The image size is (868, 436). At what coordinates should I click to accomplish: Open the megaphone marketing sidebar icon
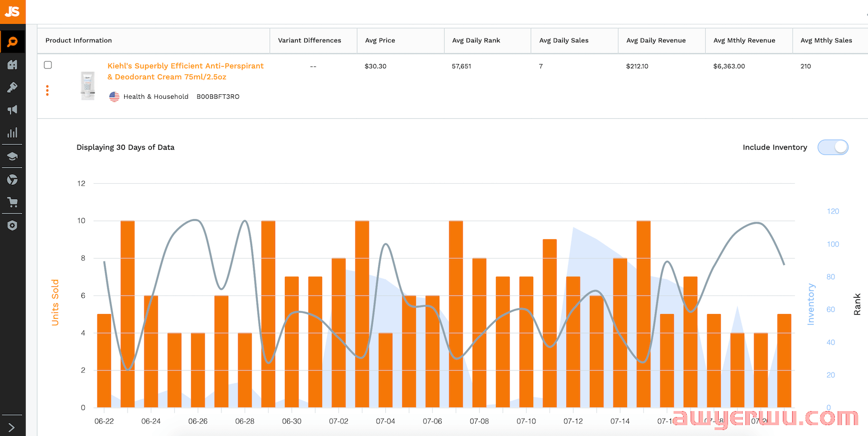(x=12, y=110)
